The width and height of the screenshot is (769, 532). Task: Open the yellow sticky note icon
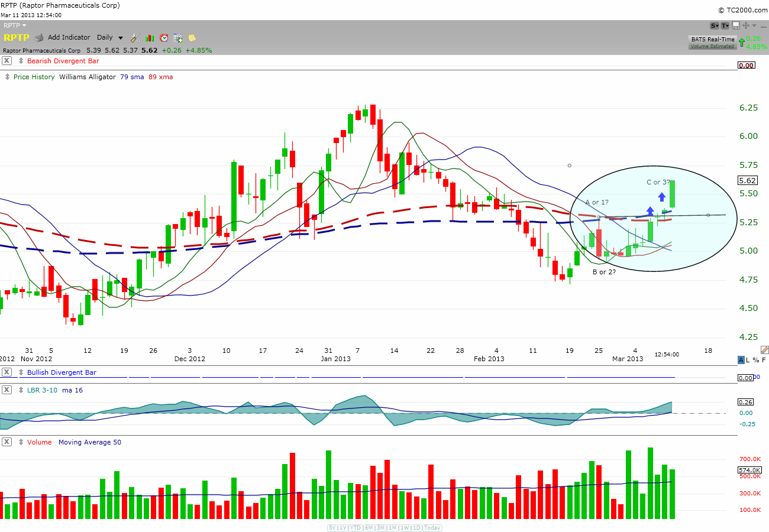(x=192, y=38)
